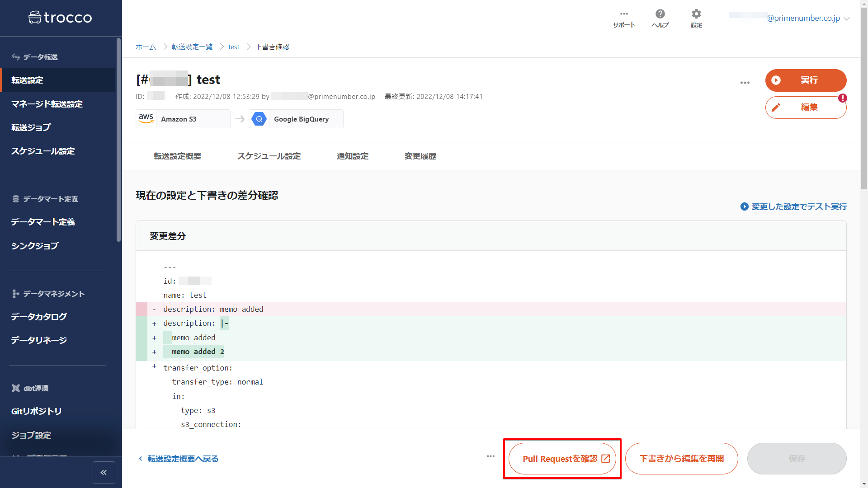This screenshot has height=488, width=868.
Task: Click the Google BigQuery icon
Action: 259,119
